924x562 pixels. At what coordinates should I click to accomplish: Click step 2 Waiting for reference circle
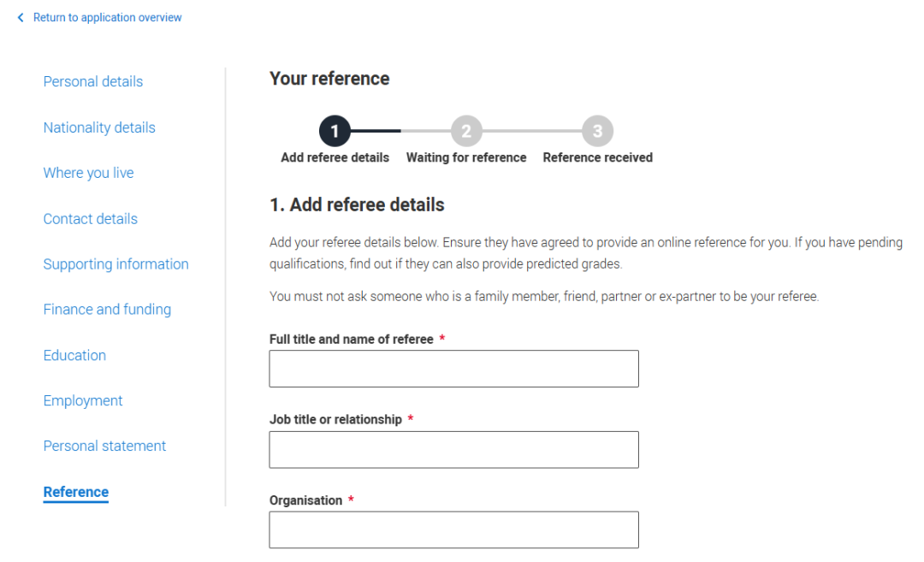coord(466,131)
